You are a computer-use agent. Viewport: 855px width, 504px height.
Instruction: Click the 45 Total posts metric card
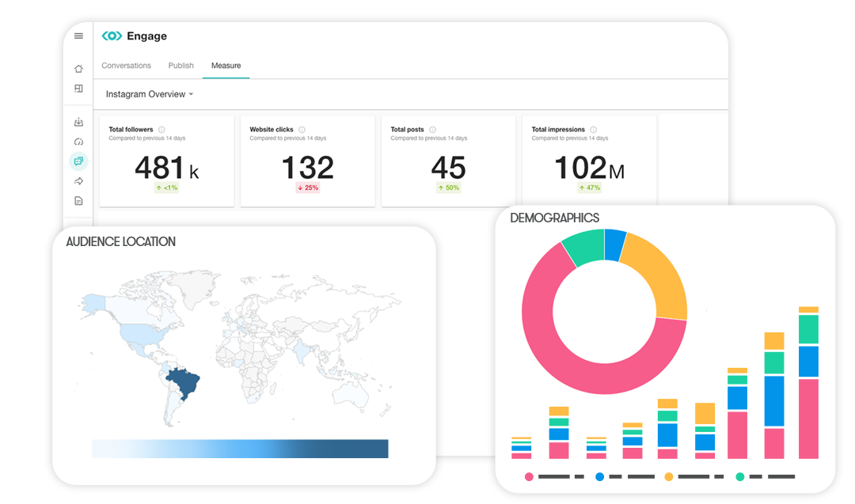point(448,161)
